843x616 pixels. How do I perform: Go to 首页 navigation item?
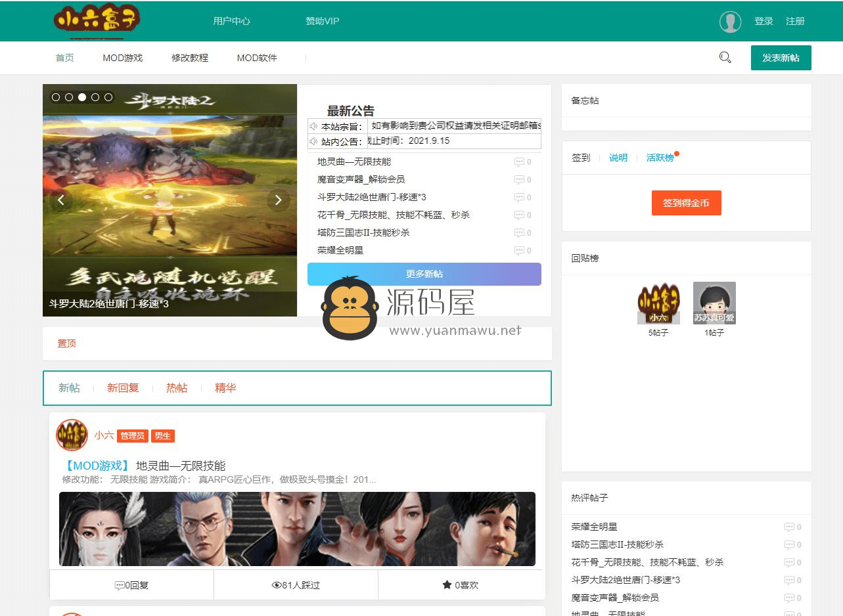[x=65, y=58]
